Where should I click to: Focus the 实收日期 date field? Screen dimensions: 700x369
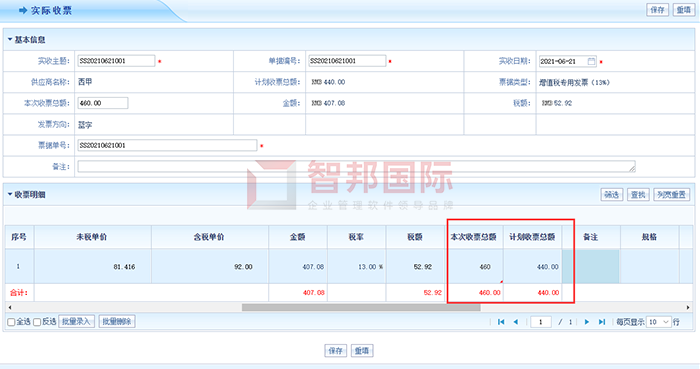pyautogui.click(x=567, y=61)
